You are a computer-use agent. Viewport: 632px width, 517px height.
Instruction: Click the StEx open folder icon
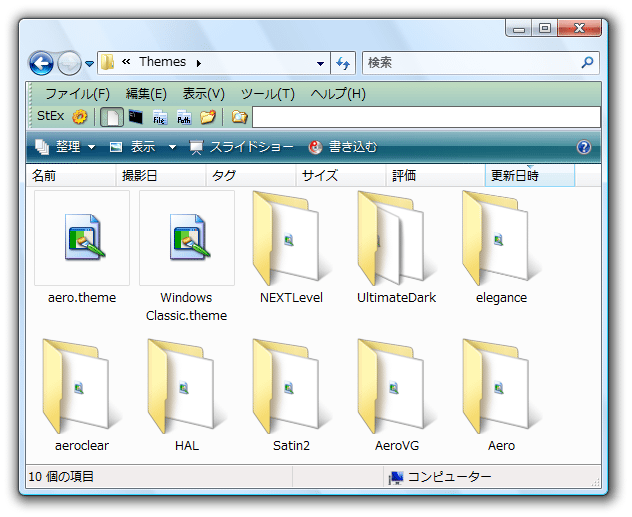208,117
